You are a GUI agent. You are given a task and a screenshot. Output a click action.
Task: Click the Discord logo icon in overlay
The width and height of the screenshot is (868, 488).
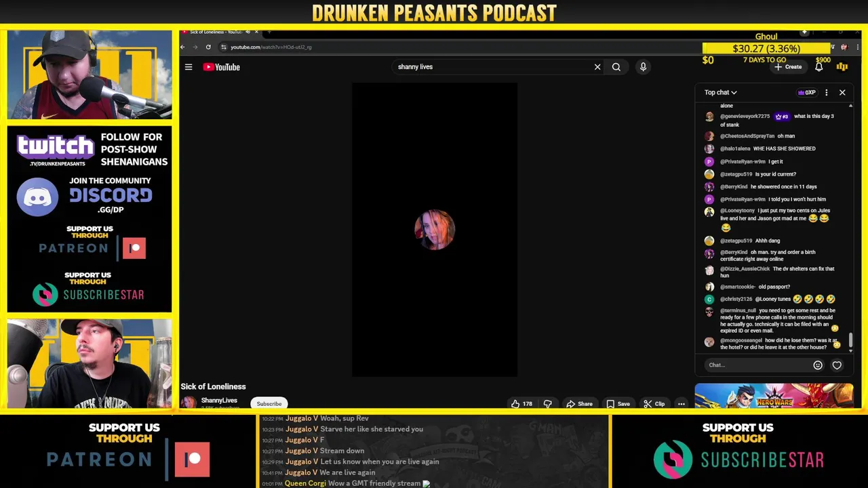click(37, 197)
